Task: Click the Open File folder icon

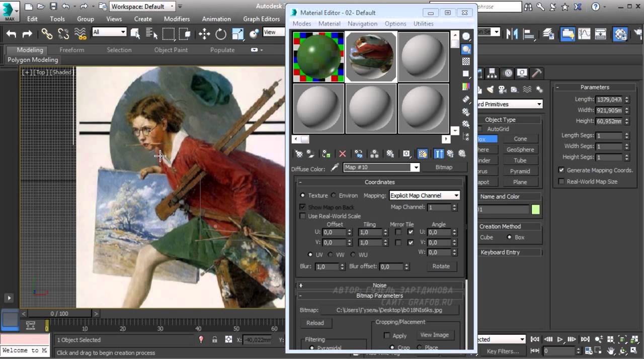Action: pyautogui.click(x=41, y=7)
